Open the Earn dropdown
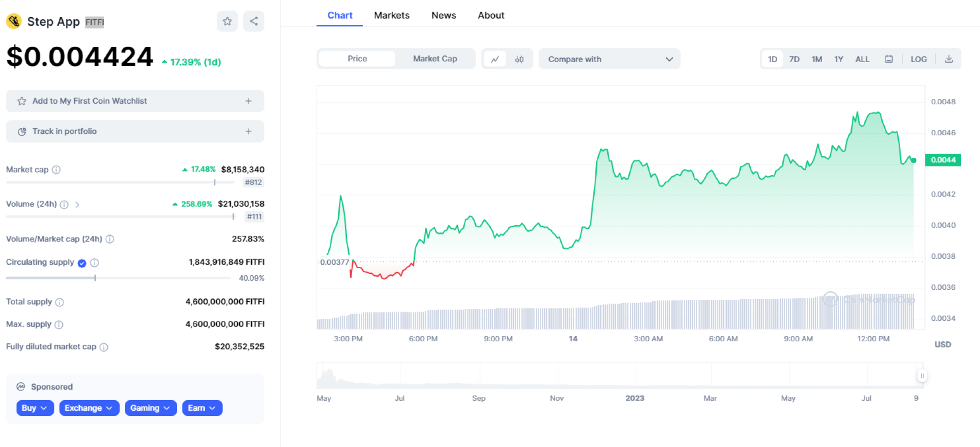The image size is (980, 447). coord(202,408)
